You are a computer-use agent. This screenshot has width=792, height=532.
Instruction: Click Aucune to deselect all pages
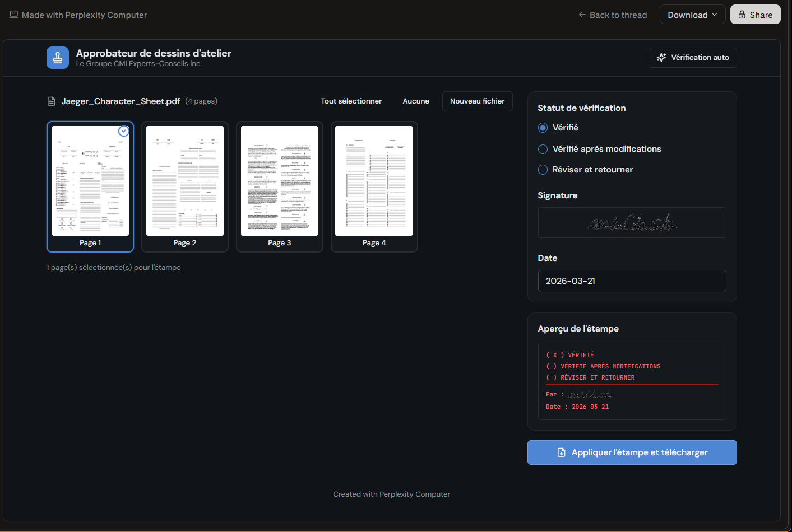[416, 101]
